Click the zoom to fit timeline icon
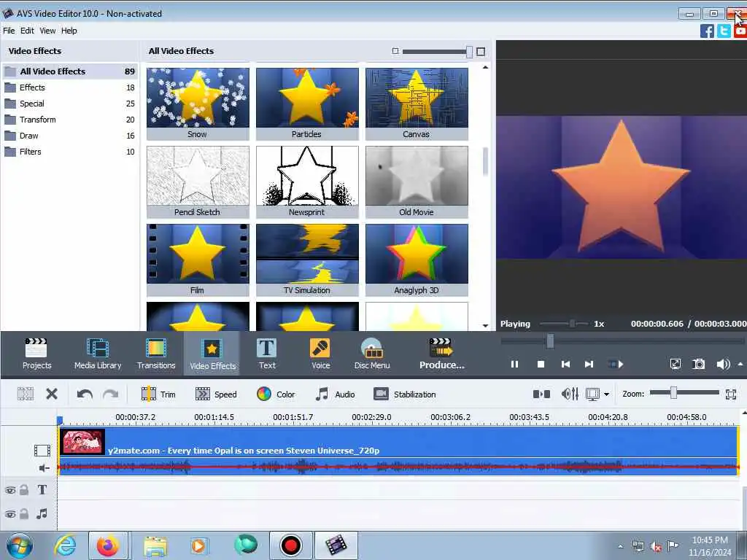The width and height of the screenshot is (747, 560). coord(731,394)
